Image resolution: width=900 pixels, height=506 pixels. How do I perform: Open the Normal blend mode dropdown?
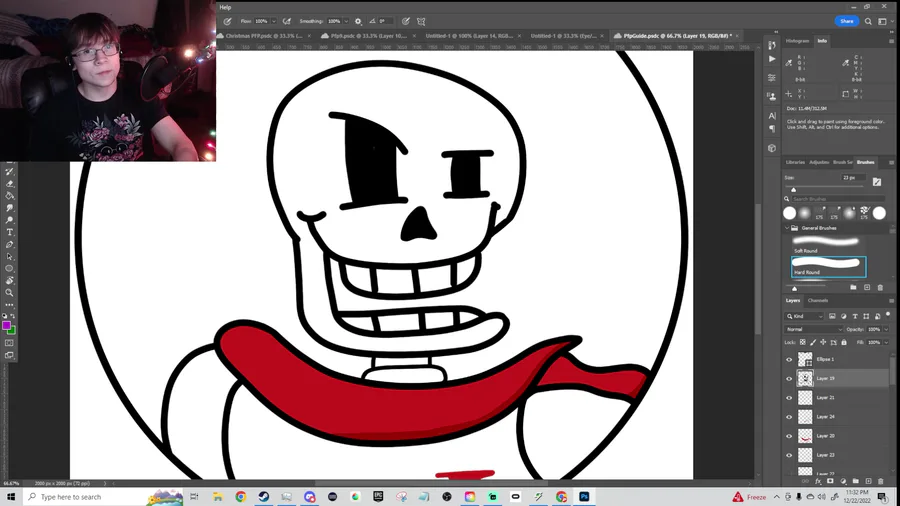[x=813, y=329]
